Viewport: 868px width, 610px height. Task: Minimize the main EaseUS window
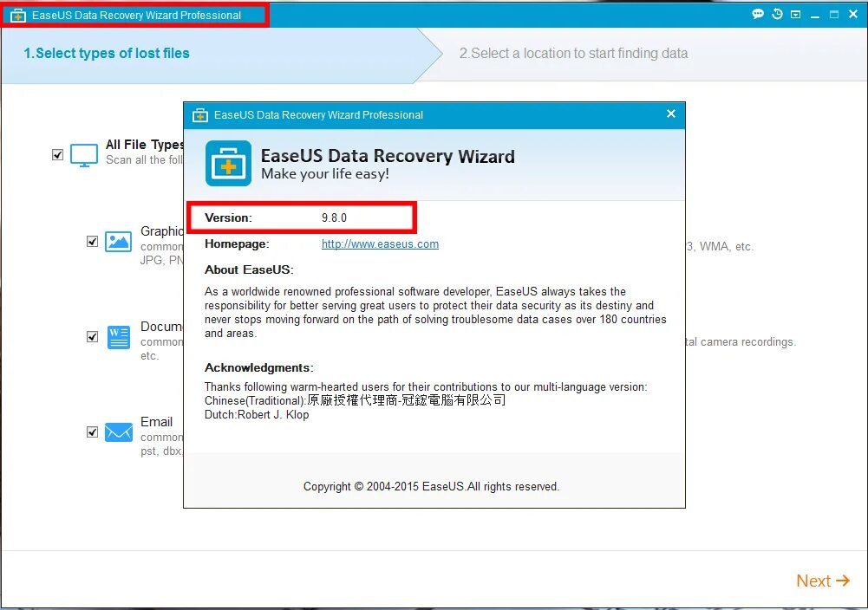(x=815, y=16)
